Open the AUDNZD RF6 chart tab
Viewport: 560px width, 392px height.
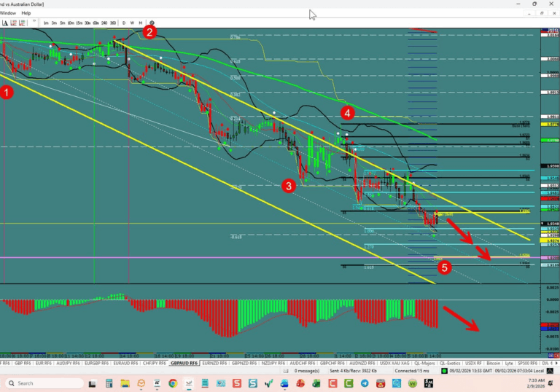coord(362,363)
